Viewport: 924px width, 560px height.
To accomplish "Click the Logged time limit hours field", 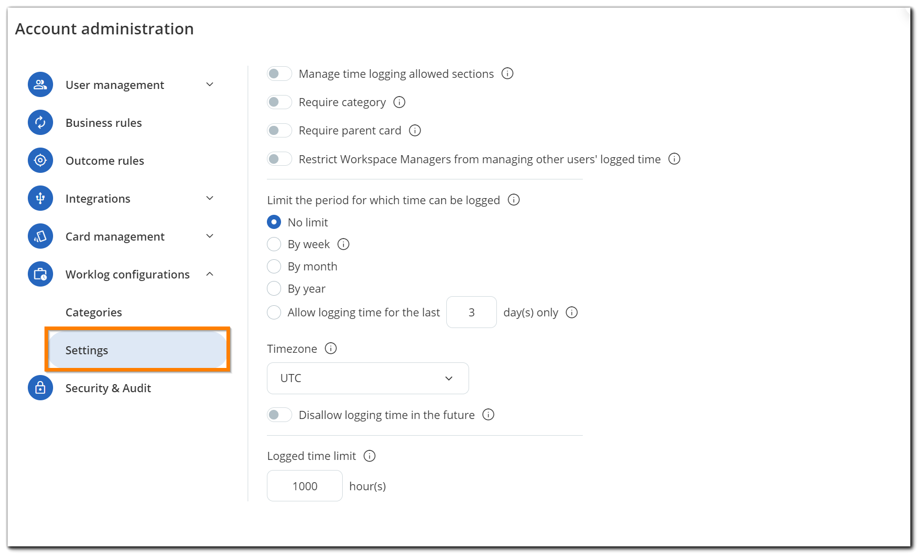I will click(304, 486).
